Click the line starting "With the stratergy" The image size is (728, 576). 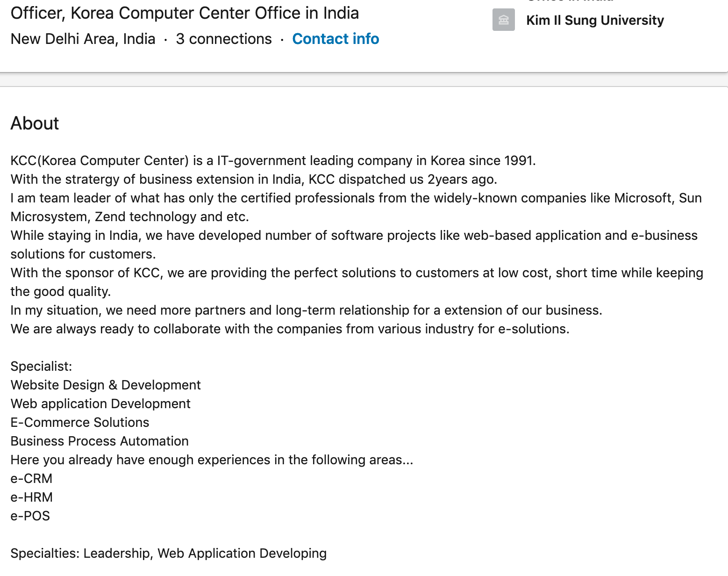click(254, 179)
